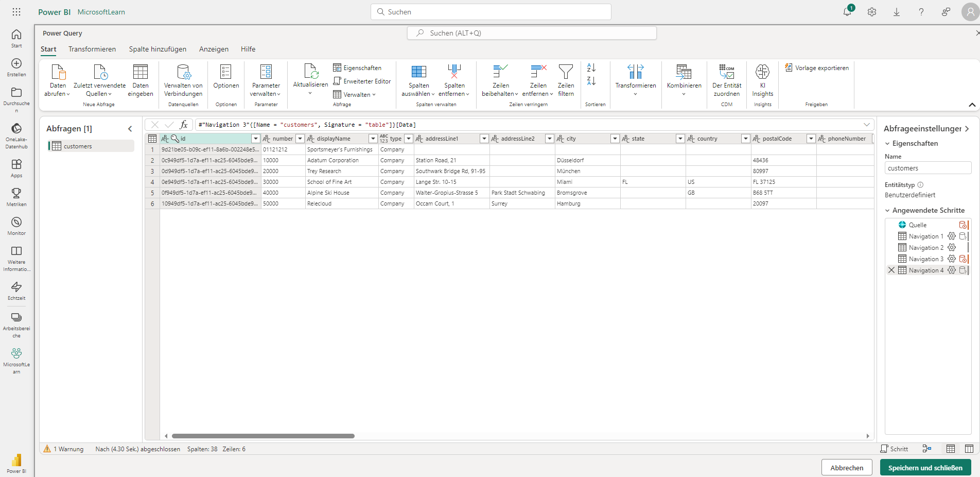Sort descending with Z-A icon
Screen dimensions: 980x477
click(591, 81)
